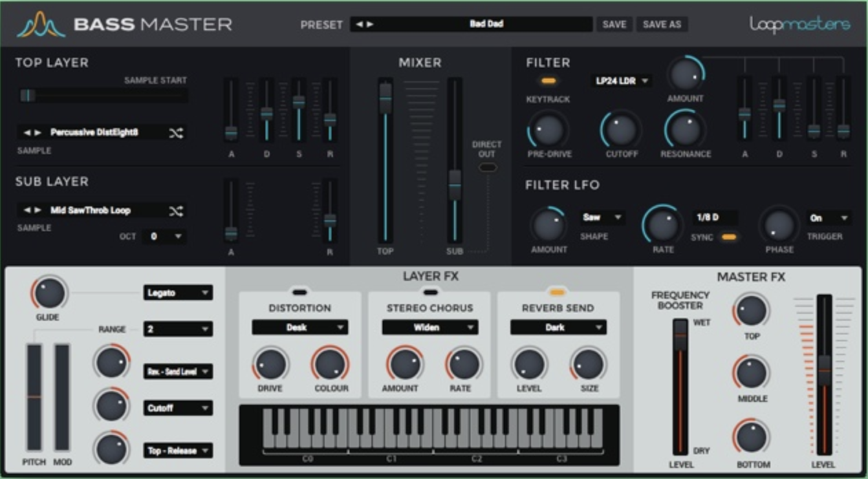Randomize the Top Layer sample with shuffle icon

click(x=176, y=132)
